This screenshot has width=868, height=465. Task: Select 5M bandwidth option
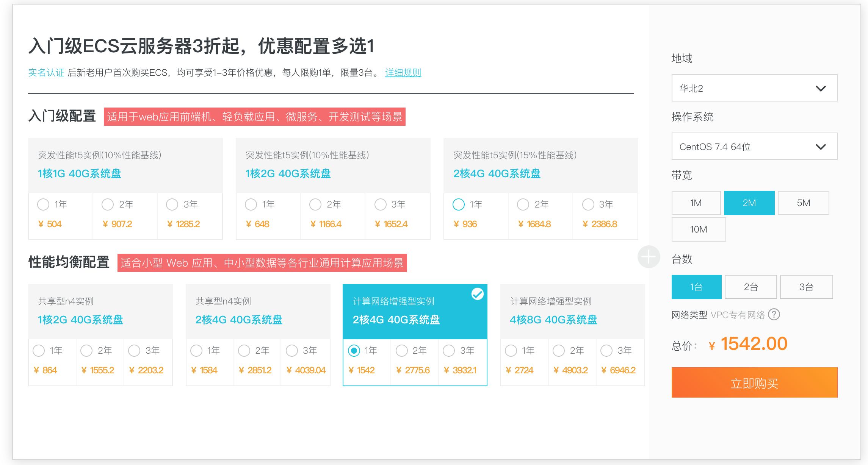803,203
